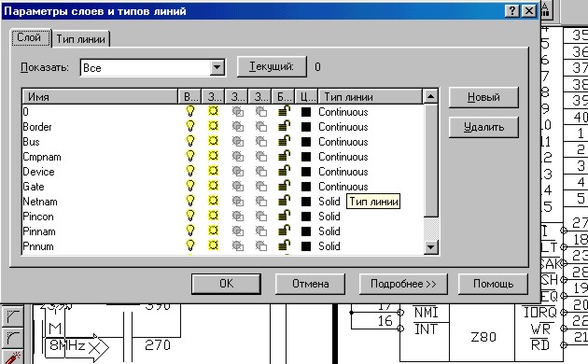Unlock Border layer padlock icon
Screen dimensions: 588x364
click(285, 126)
